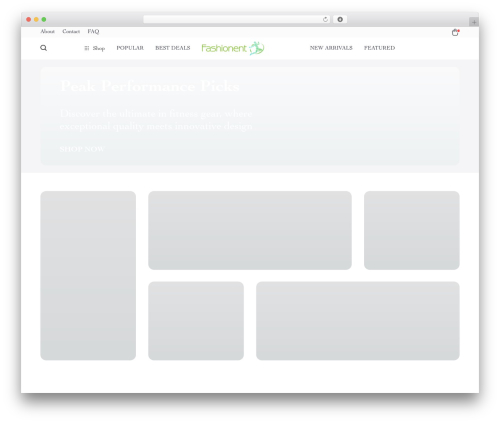This screenshot has height=423, width=500.
Task: Open the Shop menu item
Action: pos(99,48)
